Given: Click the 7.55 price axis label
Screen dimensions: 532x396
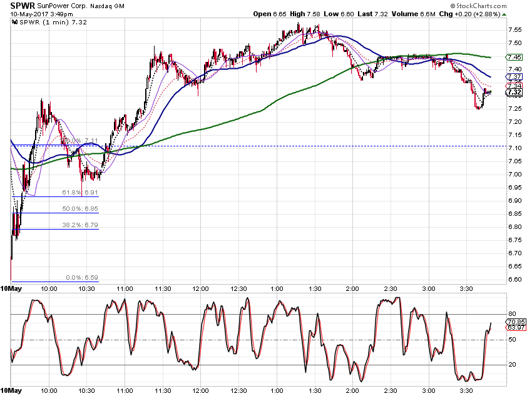Looking at the screenshot, I should (515, 30).
